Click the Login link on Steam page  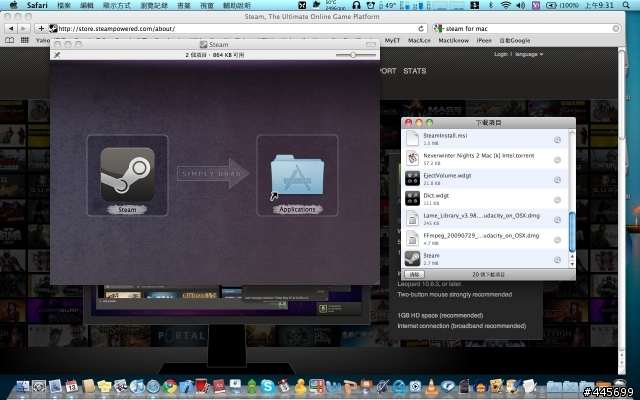[500, 54]
